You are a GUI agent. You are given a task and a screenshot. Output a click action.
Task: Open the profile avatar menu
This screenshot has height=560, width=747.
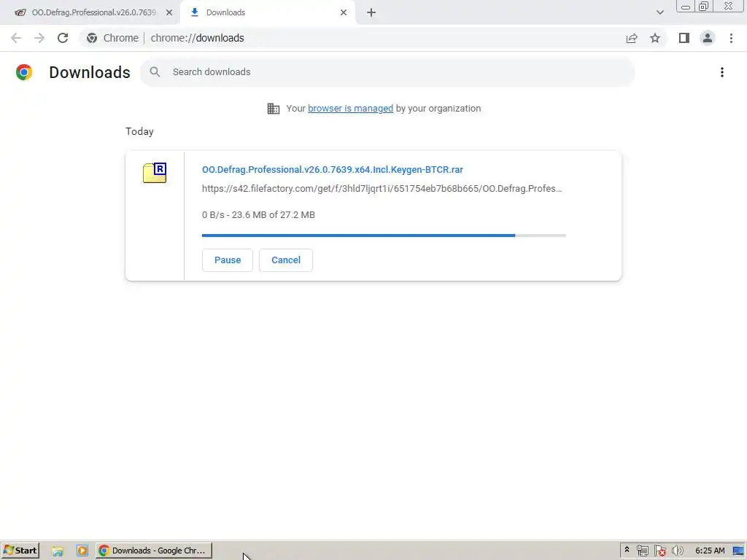tap(708, 38)
